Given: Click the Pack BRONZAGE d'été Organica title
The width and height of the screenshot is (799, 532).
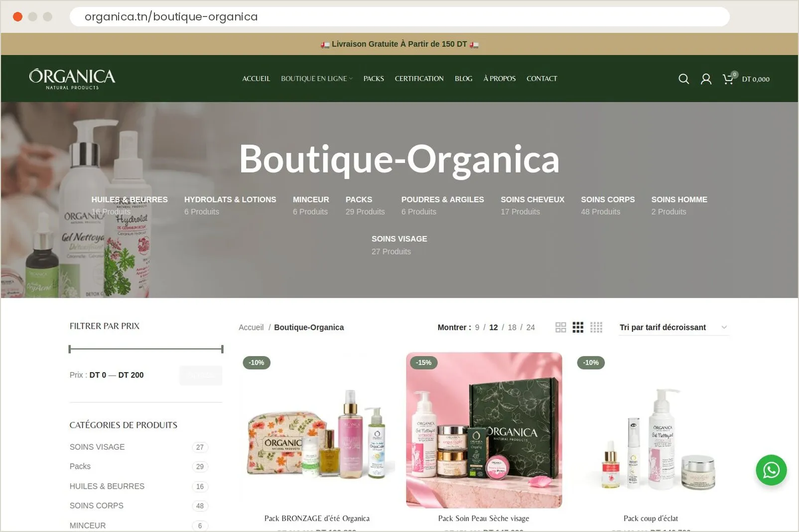Looking at the screenshot, I should pos(317,519).
